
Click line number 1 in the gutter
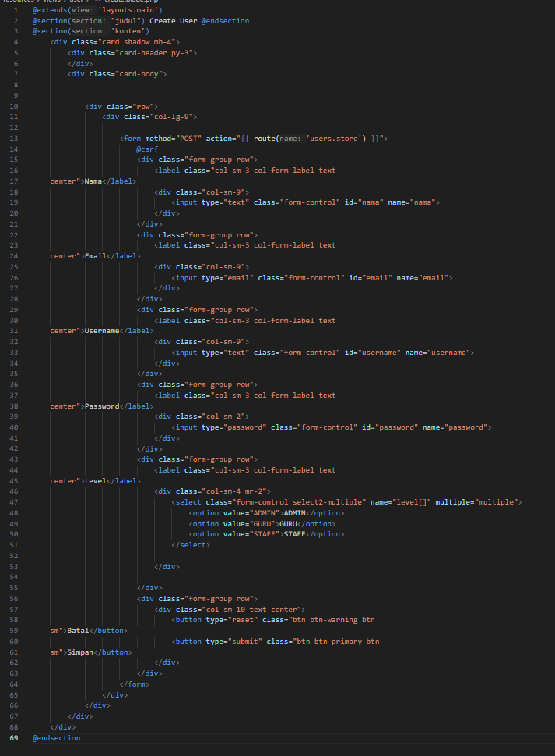(x=16, y=9)
